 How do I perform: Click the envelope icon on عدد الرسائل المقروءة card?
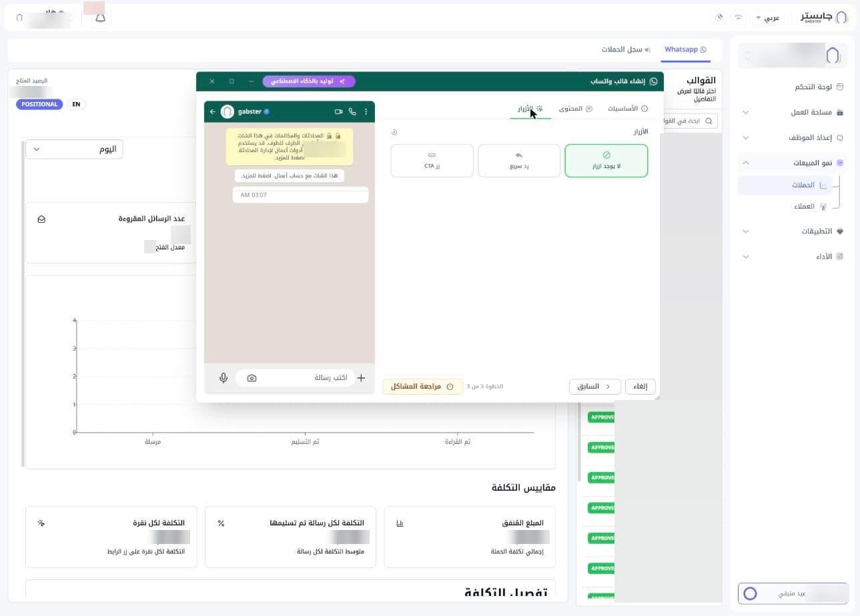(x=41, y=219)
